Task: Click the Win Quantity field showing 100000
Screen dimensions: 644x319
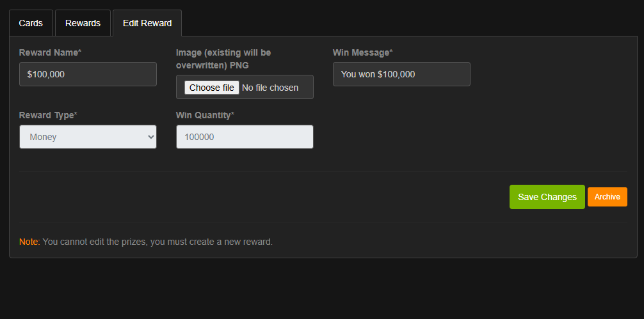Action: (x=245, y=137)
